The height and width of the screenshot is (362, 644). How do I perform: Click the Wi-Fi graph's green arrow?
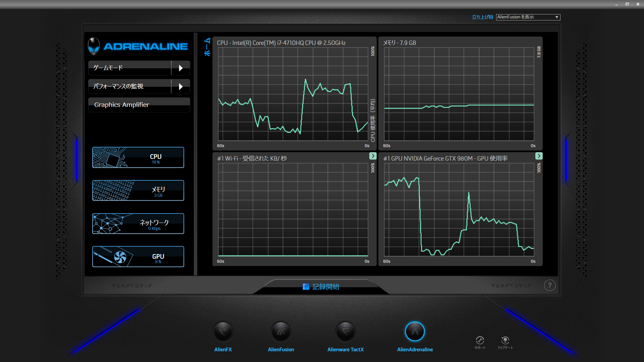(x=373, y=156)
